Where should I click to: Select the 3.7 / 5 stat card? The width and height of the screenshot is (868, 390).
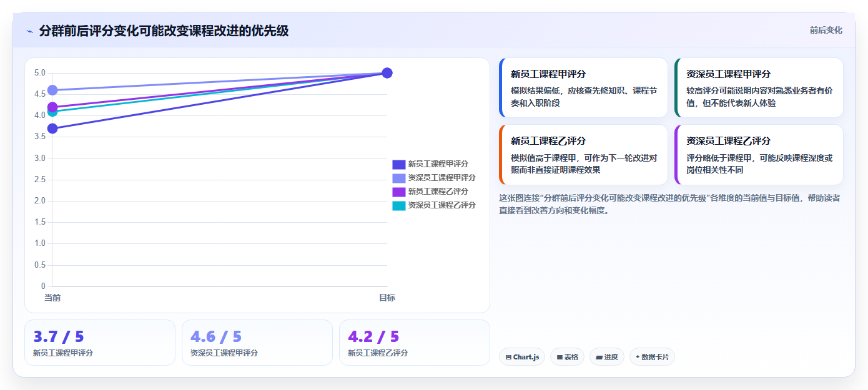(x=100, y=343)
